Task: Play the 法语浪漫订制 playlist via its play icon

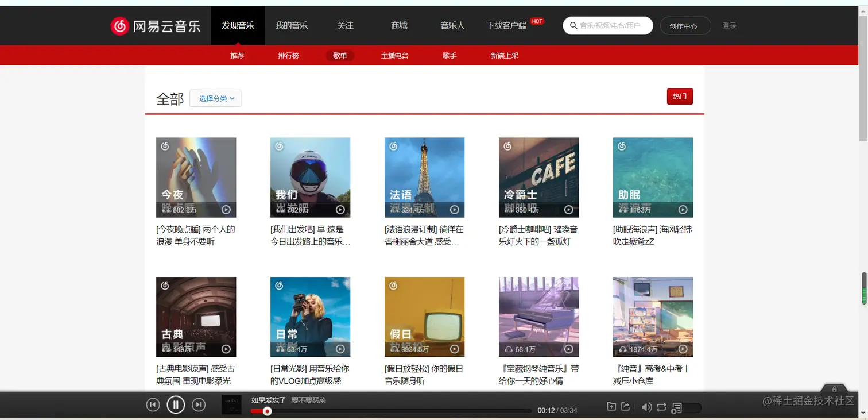Action: click(x=455, y=210)
